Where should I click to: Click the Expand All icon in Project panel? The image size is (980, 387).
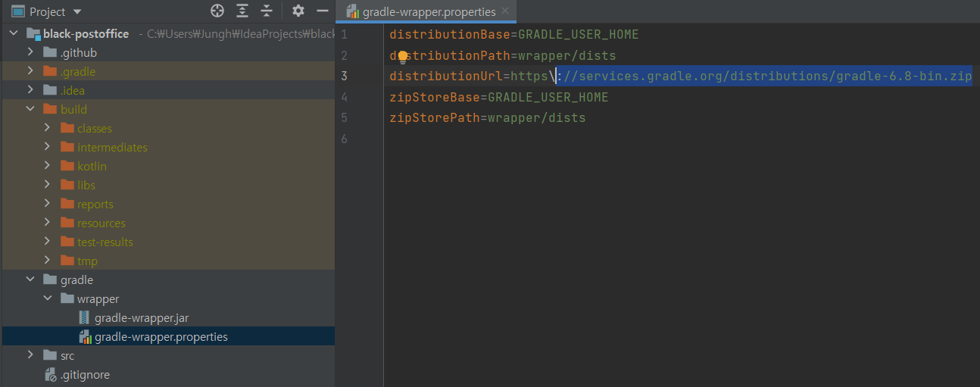[x=242, y=11]
